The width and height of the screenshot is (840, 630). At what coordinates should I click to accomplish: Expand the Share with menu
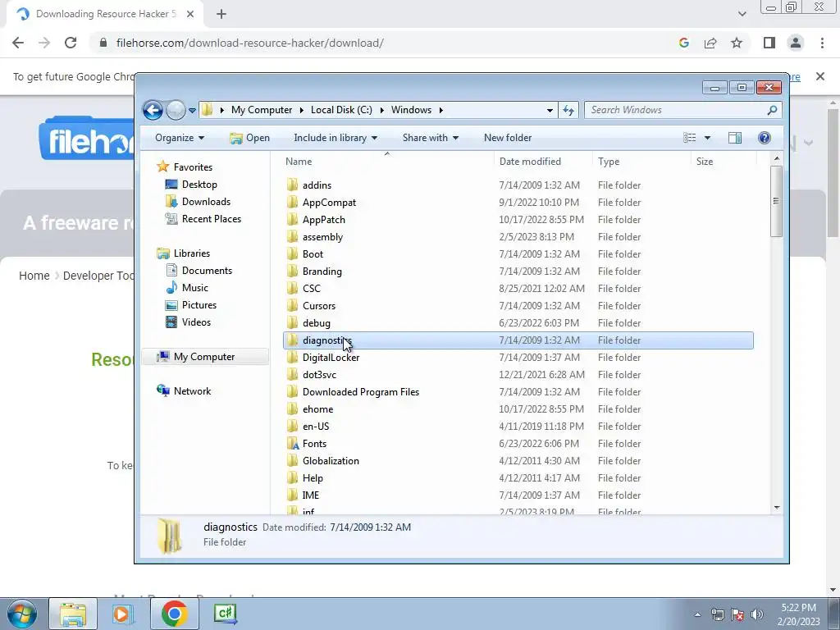430,138
